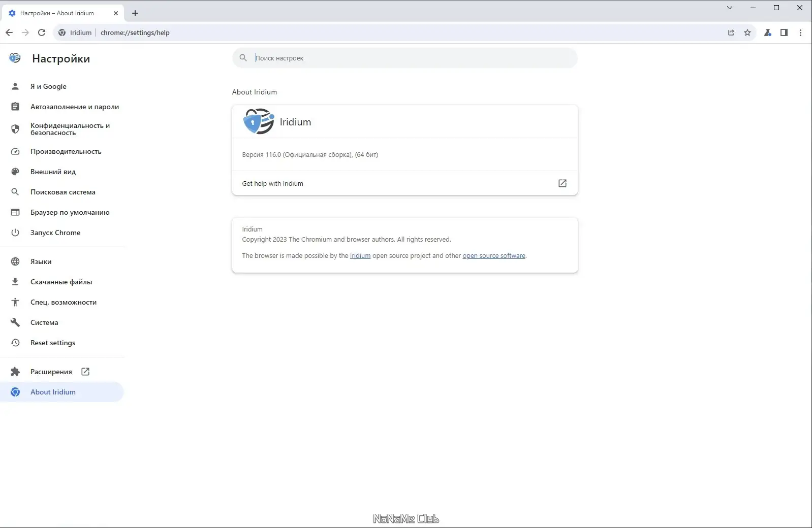Go to Запуск Chrome settings

pyautogui.click(x=62, y=233)
